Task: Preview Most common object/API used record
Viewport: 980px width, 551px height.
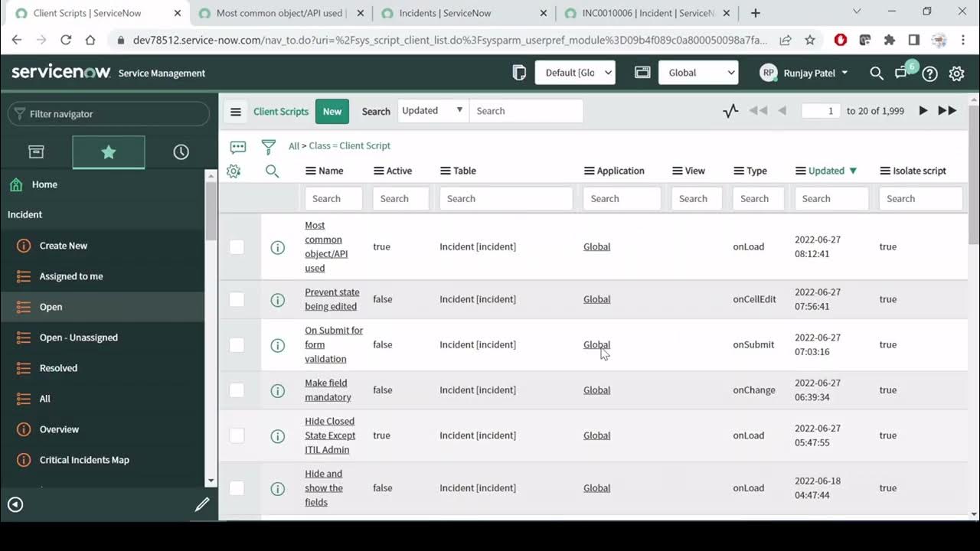Action: tap(278, 247)
